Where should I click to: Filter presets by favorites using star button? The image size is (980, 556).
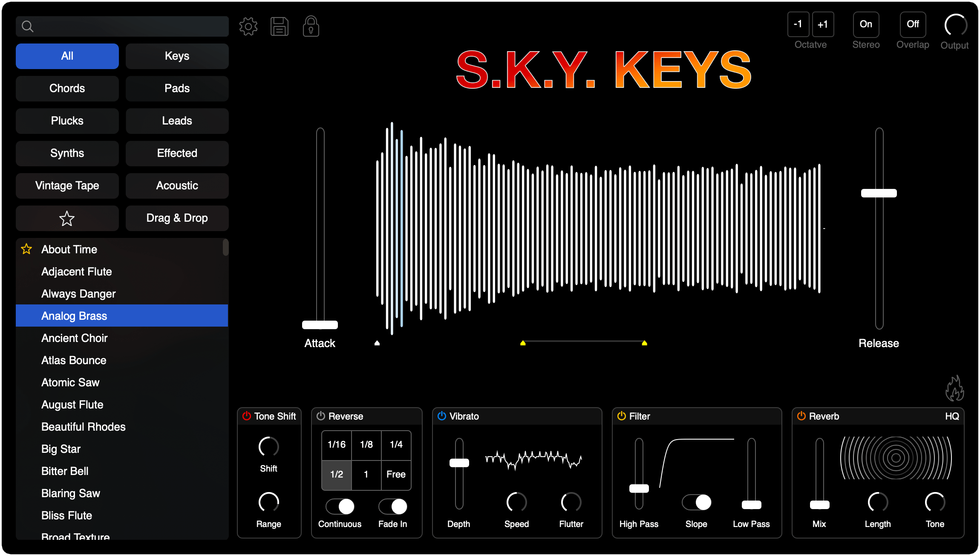[x=67, y=218]
